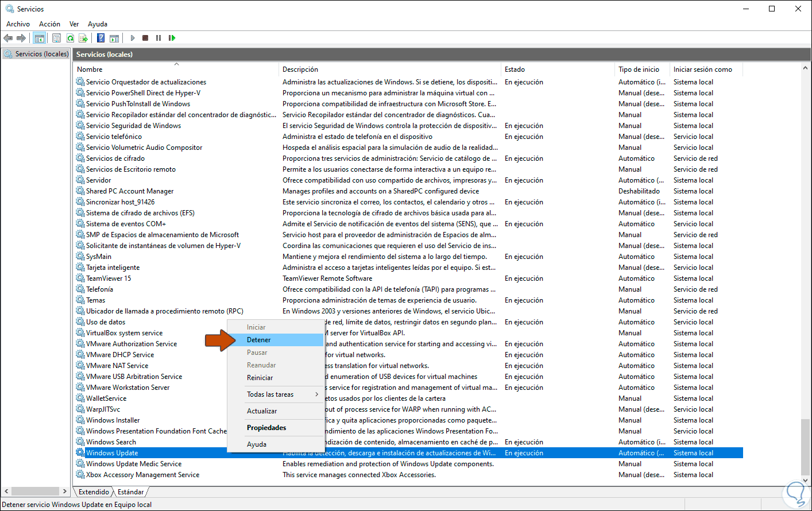Switch to the Estándar tab
Viewport: 812px width, 511px height.
[x=131, y=492]
